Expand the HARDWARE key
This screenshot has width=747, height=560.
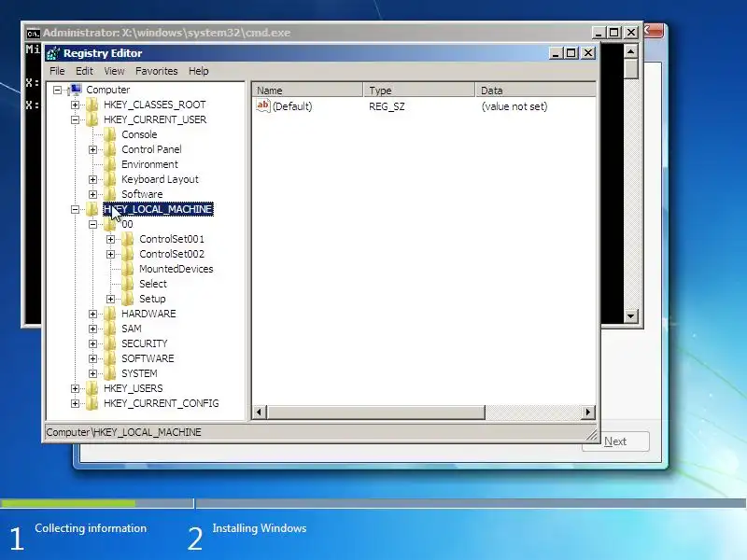click(92, 314)
